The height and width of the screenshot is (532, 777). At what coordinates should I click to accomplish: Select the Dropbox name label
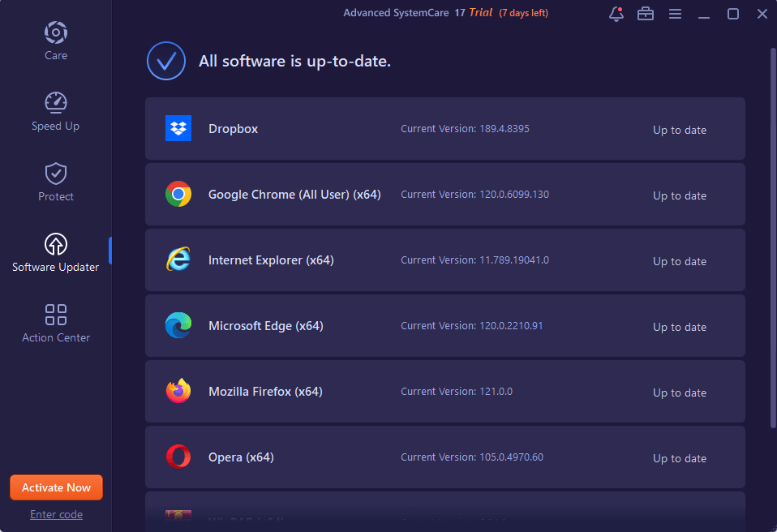233,129
